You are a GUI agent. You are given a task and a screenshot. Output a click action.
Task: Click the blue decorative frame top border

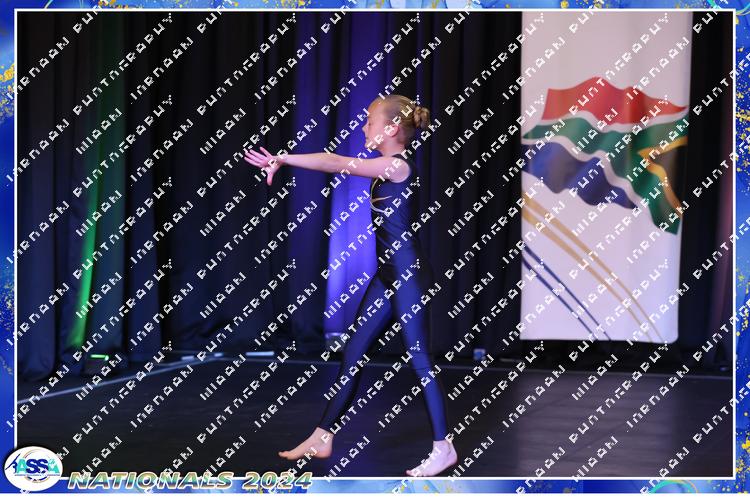(x=375, y=5)
